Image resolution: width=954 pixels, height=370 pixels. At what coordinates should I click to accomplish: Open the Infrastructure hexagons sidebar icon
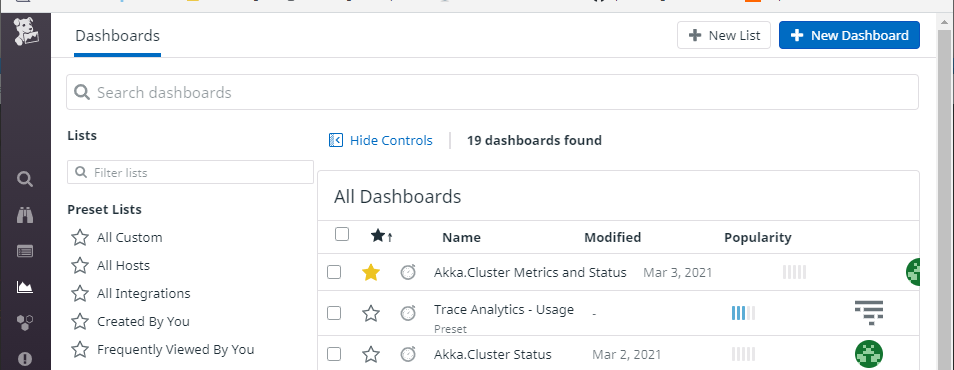click(25, 323)
